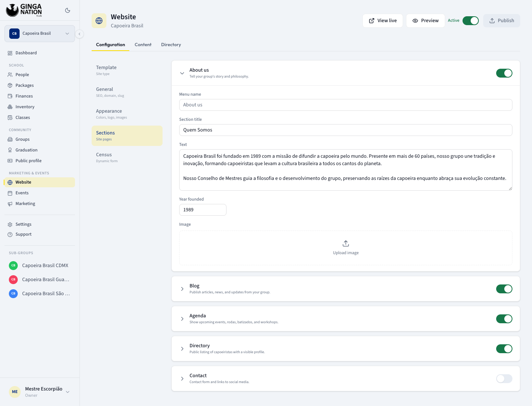Viewport: 532px width, 406px height.
Task: Select Appearance in configuration menu
Action: 127,114
